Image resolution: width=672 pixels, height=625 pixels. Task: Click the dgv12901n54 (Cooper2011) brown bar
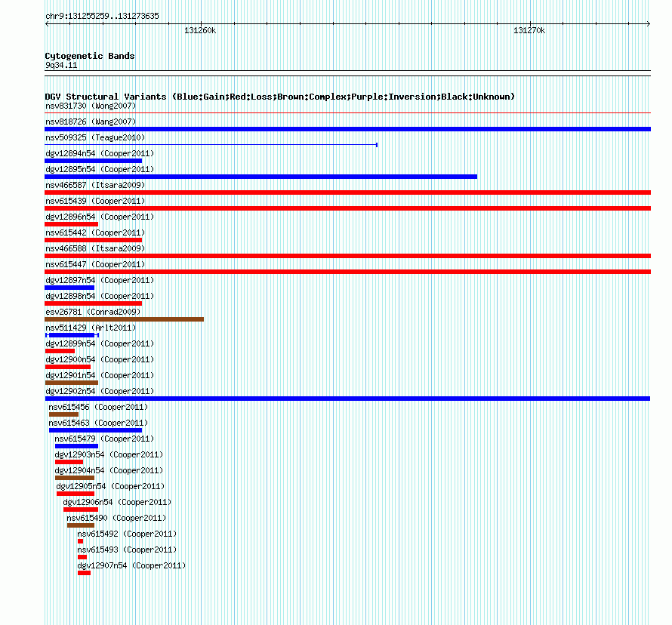(x=72, y=383)
